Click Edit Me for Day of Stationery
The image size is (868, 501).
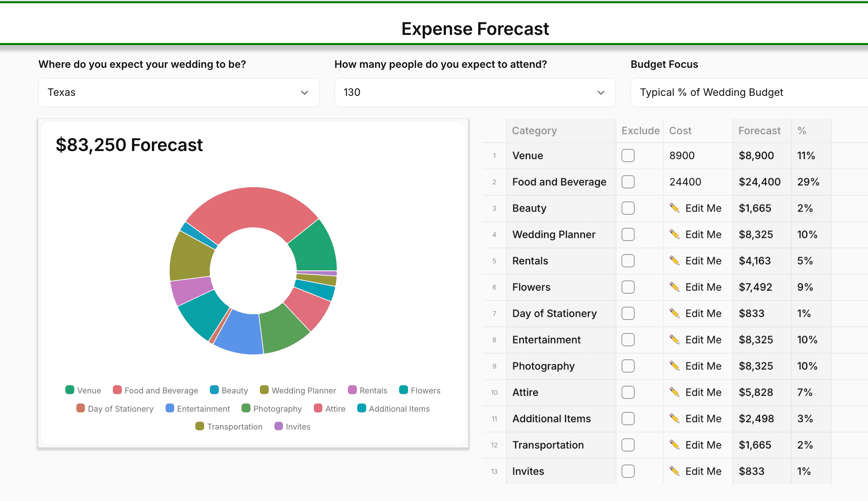(x=703, y=313)
